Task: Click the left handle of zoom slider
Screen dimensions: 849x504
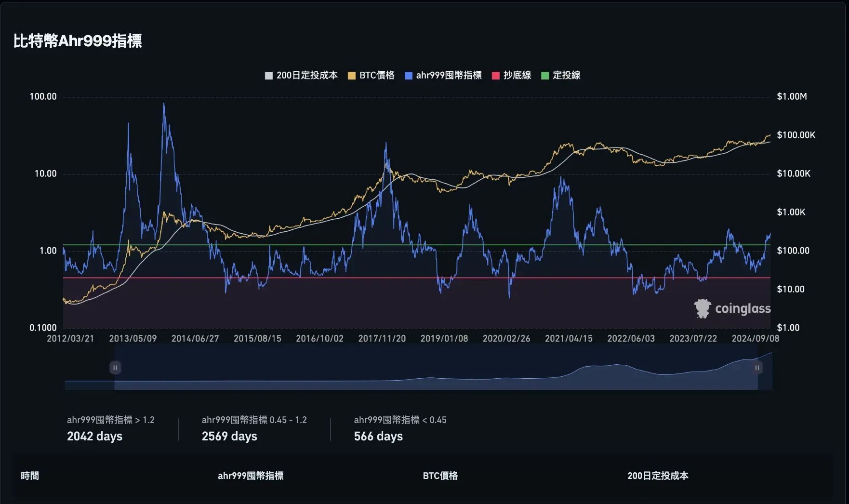Action: coord(115,368)
